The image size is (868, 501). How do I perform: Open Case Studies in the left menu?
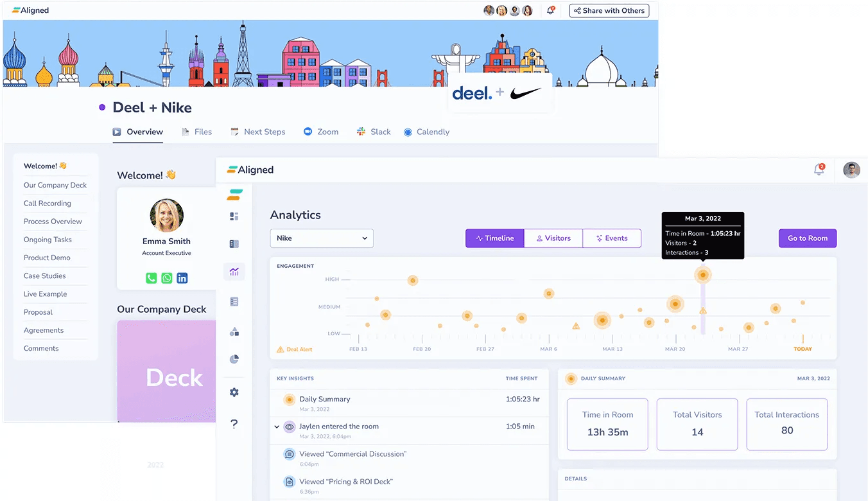click(45, 276)
